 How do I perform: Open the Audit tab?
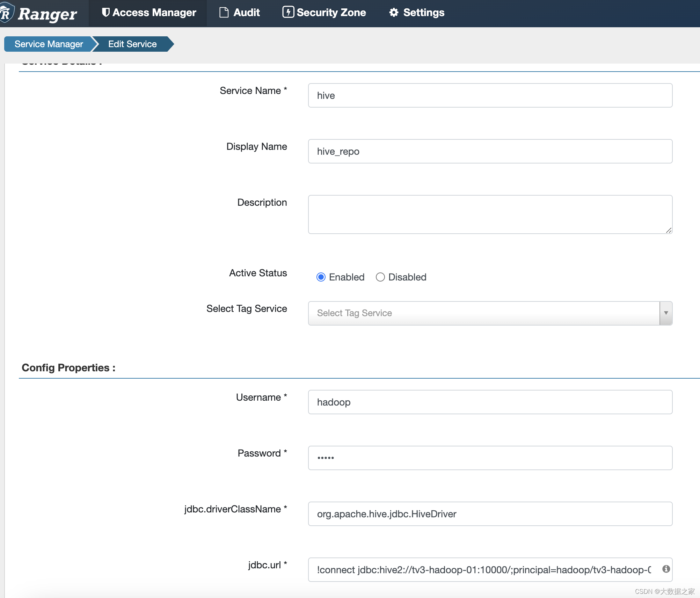[240, 13]
